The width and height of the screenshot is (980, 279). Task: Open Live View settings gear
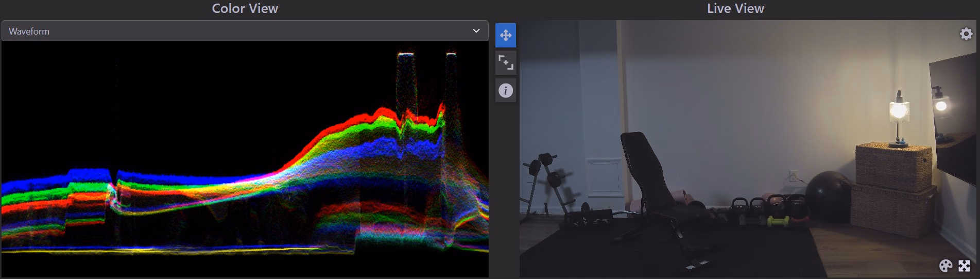966,34
